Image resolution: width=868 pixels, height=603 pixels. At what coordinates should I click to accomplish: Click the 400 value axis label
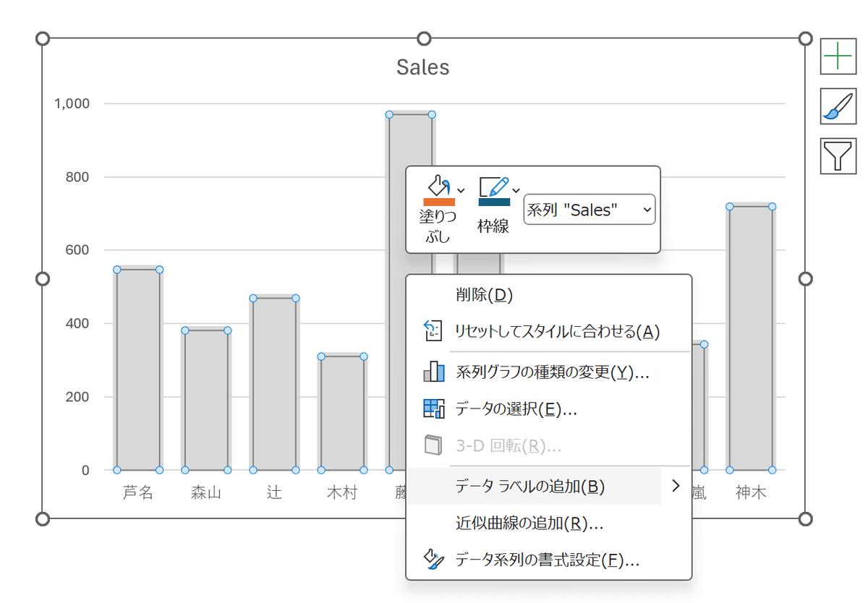(77, 323)
